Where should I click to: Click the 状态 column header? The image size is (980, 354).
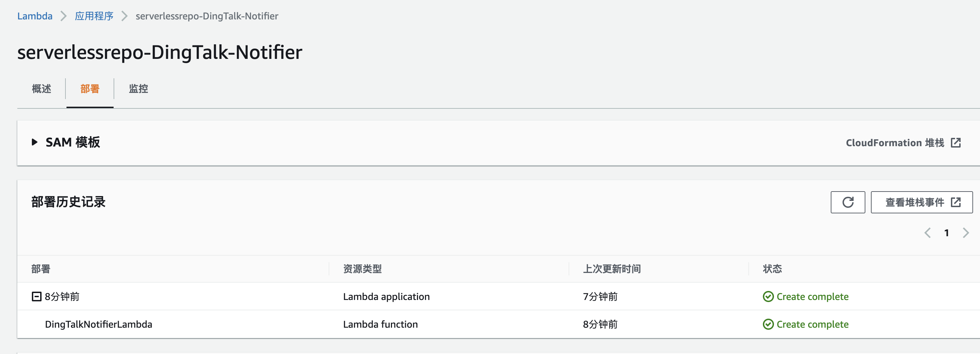[772, 269]
